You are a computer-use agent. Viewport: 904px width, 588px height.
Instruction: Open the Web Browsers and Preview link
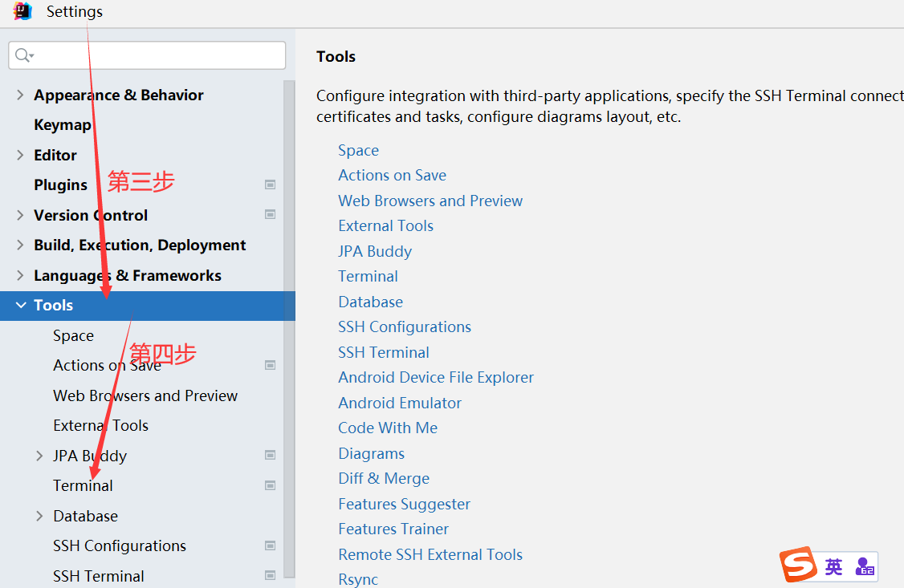[x=430, y=201]
